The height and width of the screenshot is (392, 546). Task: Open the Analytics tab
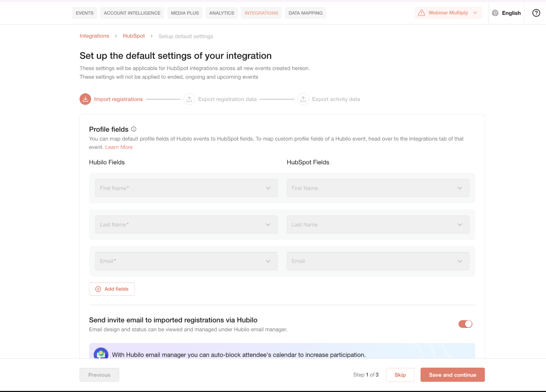(222, 13)
